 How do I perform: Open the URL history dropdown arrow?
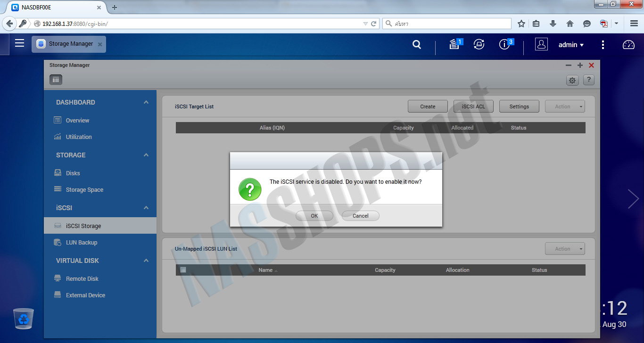tap(365, 24)
